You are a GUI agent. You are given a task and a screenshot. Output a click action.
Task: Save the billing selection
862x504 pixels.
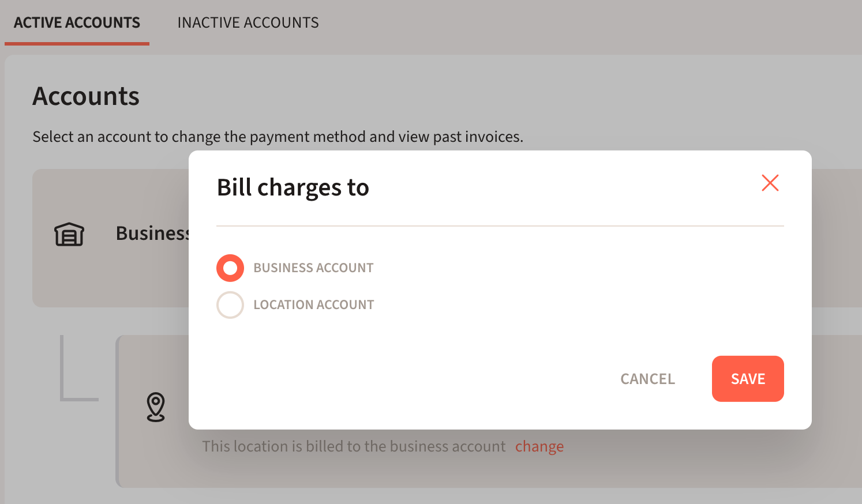click(x=747, y=379)
